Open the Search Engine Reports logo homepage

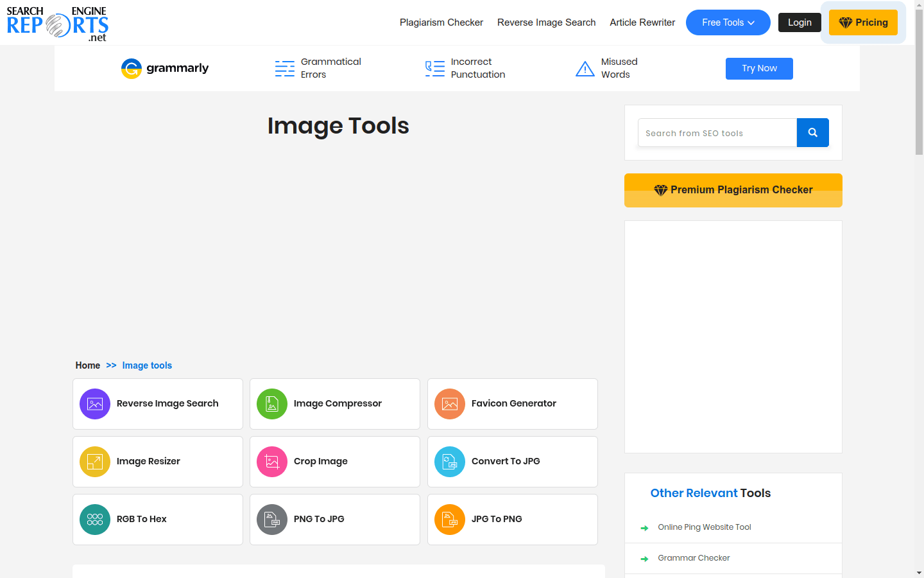(57, 24)
